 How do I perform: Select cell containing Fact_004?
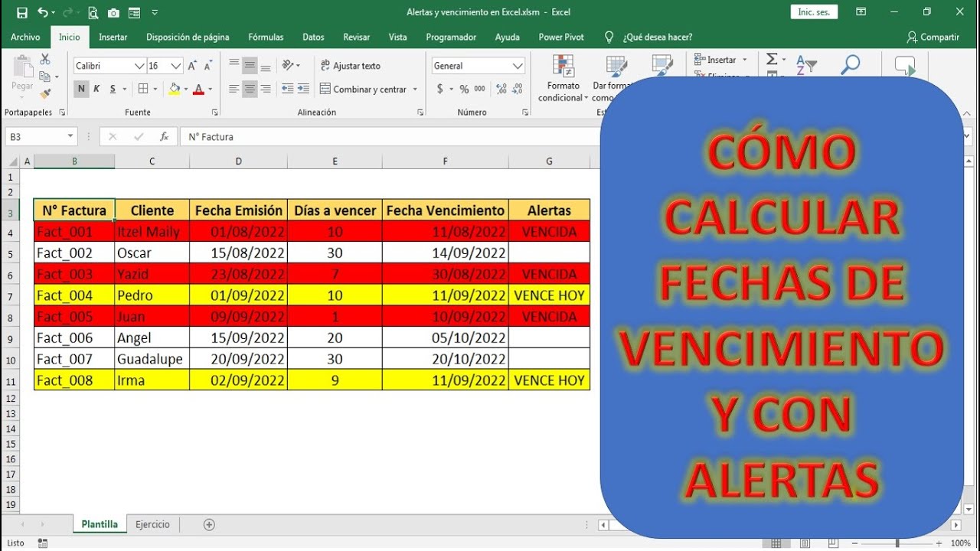(x=74, y=295)
